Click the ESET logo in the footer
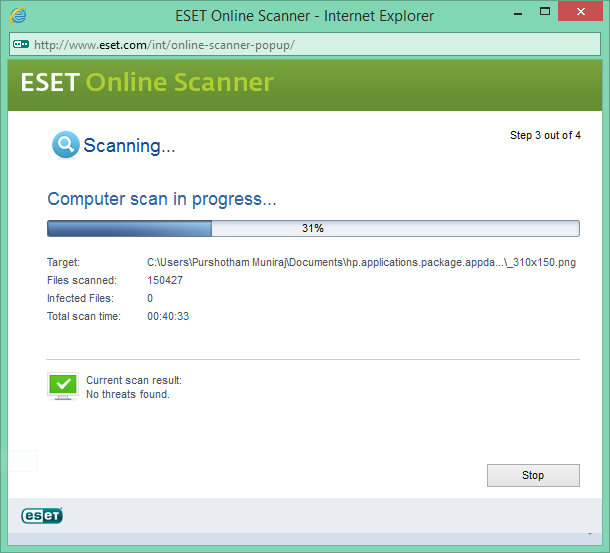The width and height of the screenshot is (610, 553). pos(42,516)
